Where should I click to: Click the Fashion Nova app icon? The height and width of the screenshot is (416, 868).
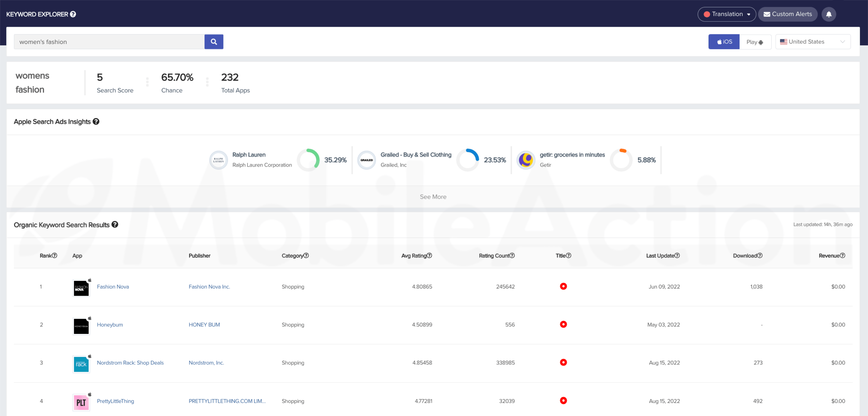pyautogui.click(x=81, y=288)
